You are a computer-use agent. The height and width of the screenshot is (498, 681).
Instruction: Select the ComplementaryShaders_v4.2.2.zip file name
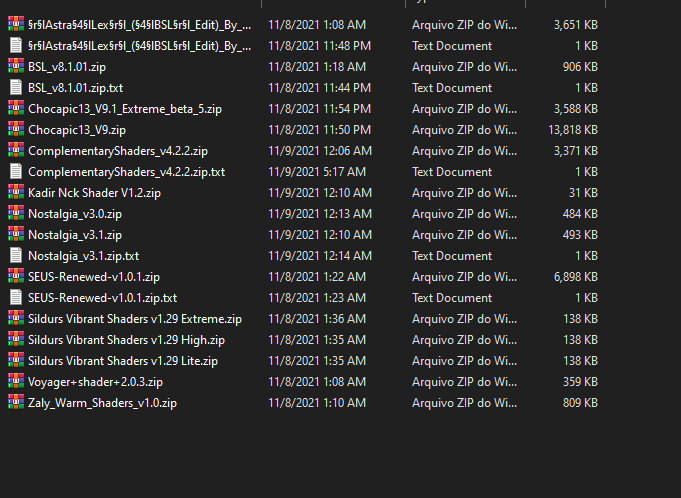tap(118, 151)
